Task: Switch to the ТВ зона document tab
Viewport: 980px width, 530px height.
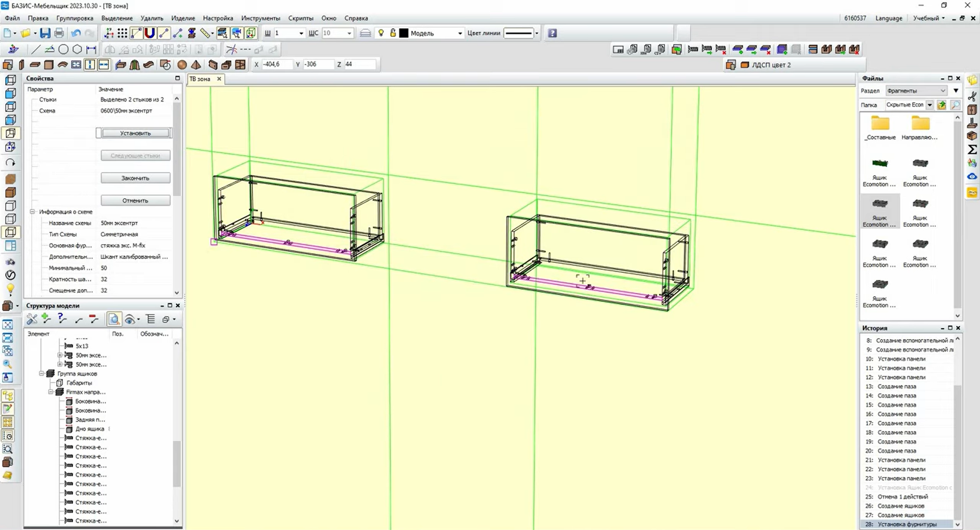Action: (x=200, y=79)
